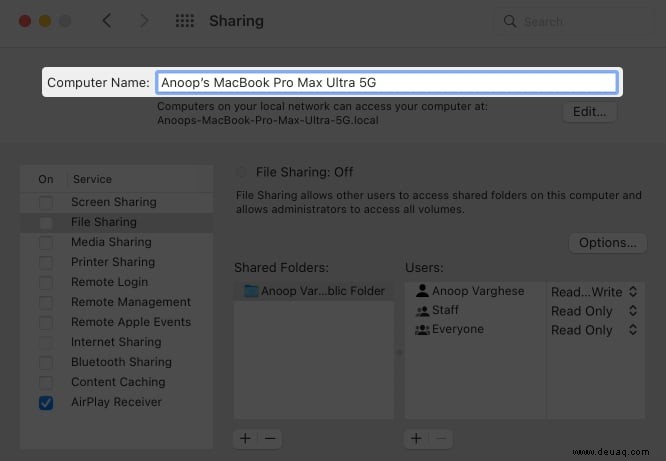Screen dimensions: 666x461
Task: Toggle the Internet Sharing checkbox
Action: point(46,342)
